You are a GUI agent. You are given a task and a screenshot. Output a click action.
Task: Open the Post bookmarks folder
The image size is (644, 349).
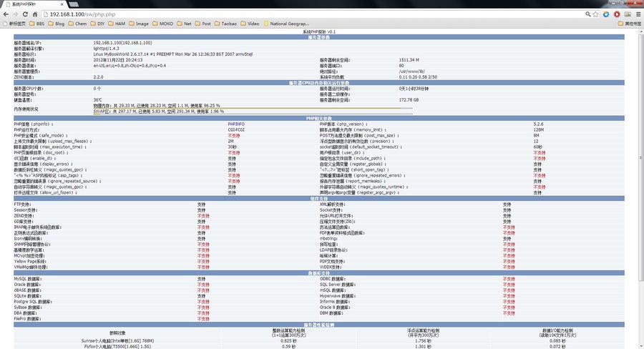tap(203, 24)
